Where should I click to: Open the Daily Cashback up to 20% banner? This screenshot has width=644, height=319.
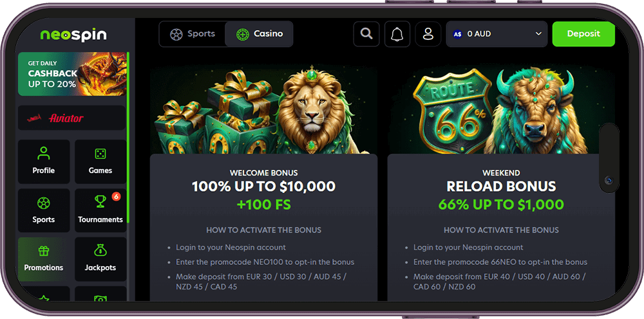[72, 74]
